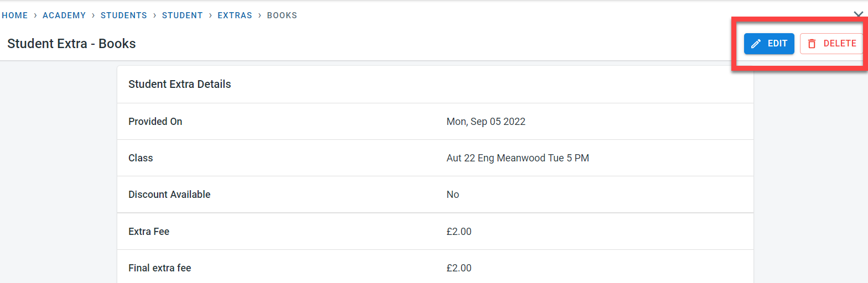Click the pencil icon on the Edit button

[756, 44]
